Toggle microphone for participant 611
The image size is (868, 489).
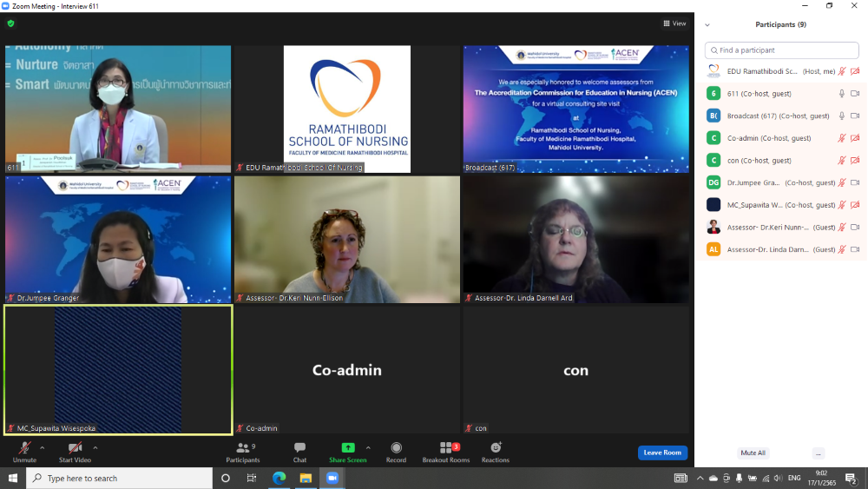(x=841, y=94)
